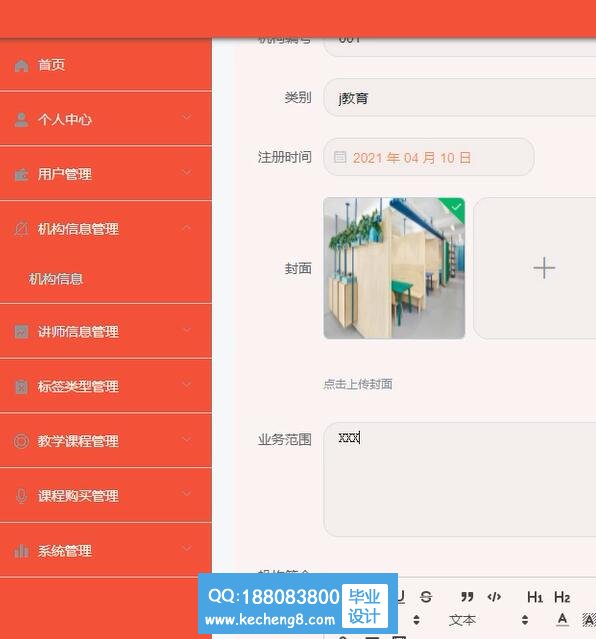Click the 点击上传封面 hint text
Image resolution: width=596 pixels, height=639 pixels.
coord(358,384)
